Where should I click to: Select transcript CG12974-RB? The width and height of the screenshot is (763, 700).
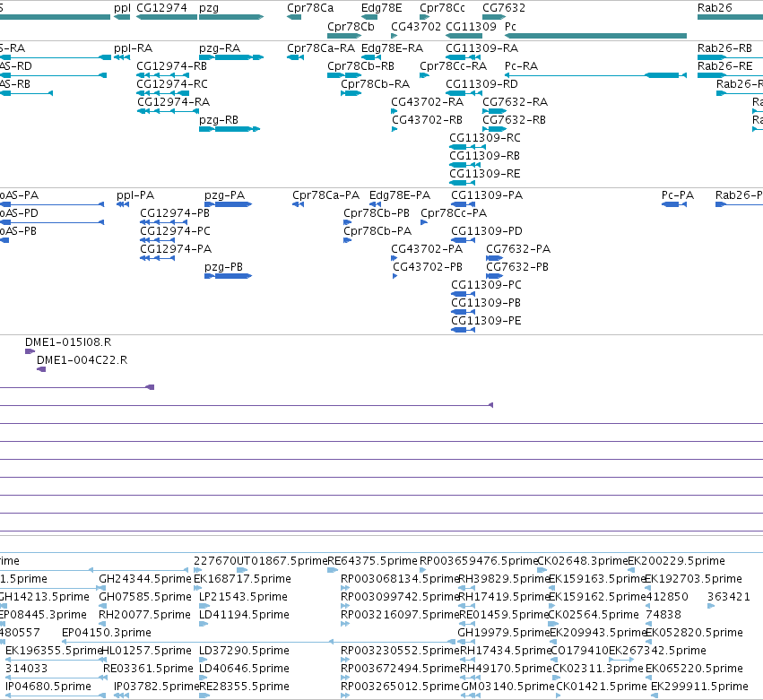162,75
